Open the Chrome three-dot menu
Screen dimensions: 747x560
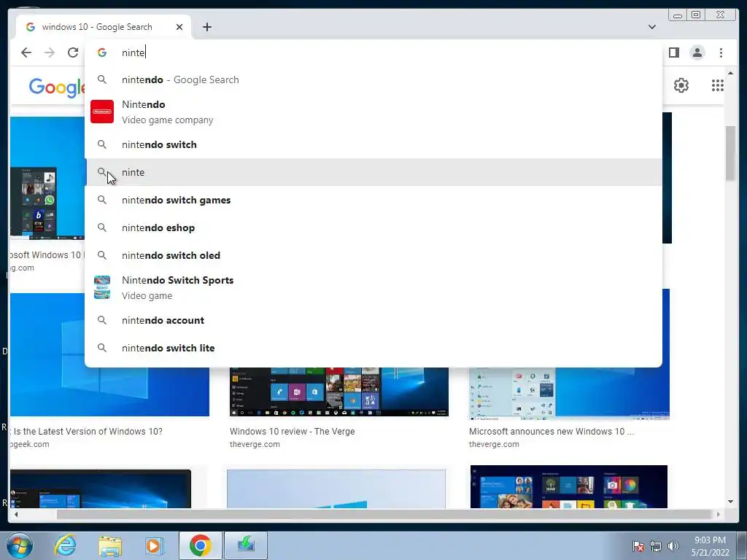721,52
